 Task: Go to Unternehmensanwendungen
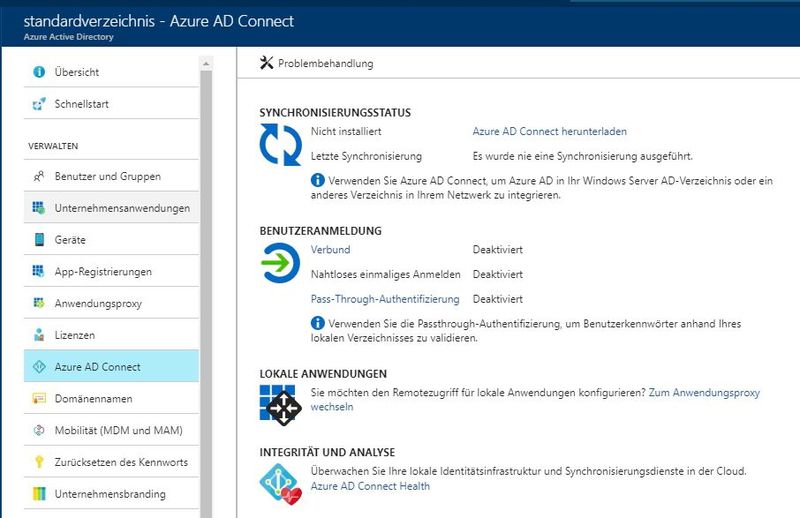click(111, 208)
